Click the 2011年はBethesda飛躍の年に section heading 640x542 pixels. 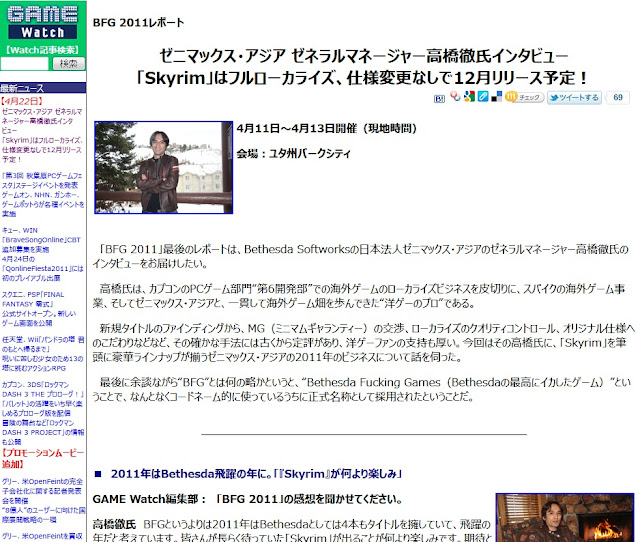click(x=256, y=474)
